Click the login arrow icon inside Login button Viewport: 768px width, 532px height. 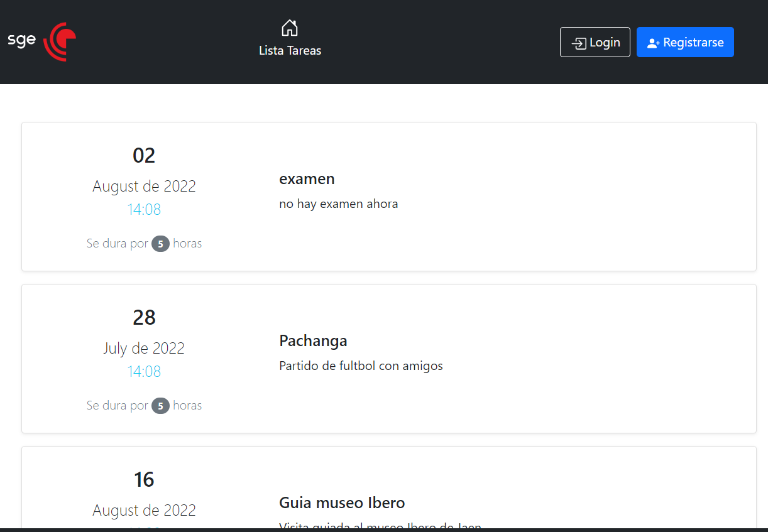click(579, 42)
